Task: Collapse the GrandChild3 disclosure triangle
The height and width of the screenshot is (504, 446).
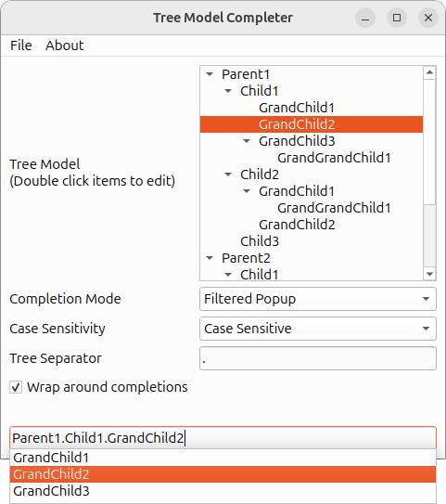Action: (247, 141)
